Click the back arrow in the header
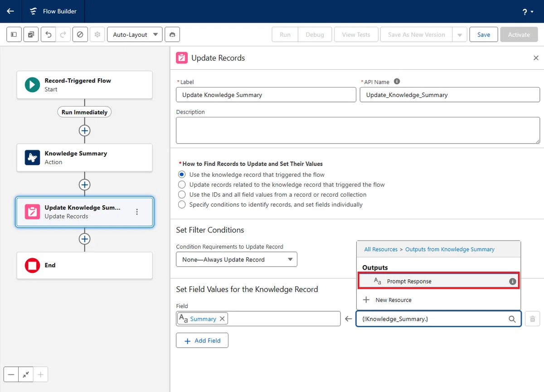This screenshot has height=392, width=544. (10, 11)
